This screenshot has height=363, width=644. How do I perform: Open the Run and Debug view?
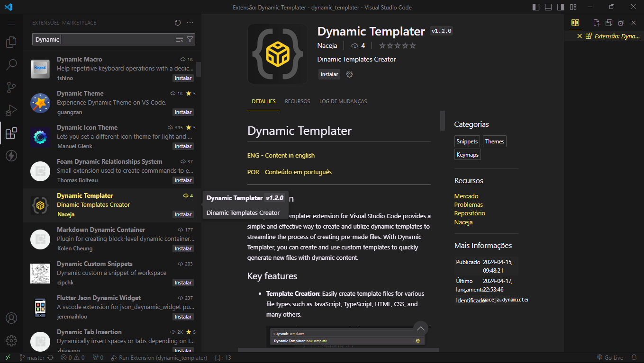[x=11, y=110]
